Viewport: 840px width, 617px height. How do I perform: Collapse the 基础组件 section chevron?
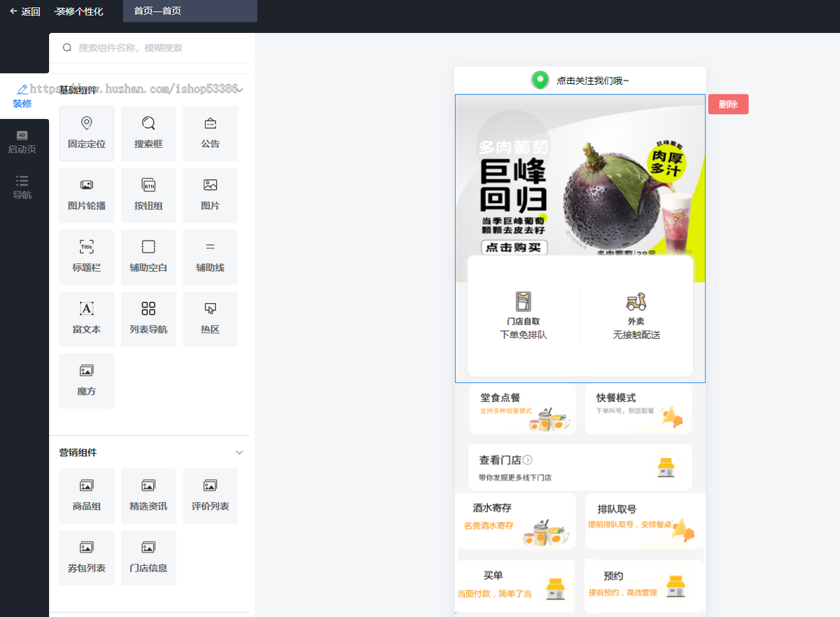point(239,90)
